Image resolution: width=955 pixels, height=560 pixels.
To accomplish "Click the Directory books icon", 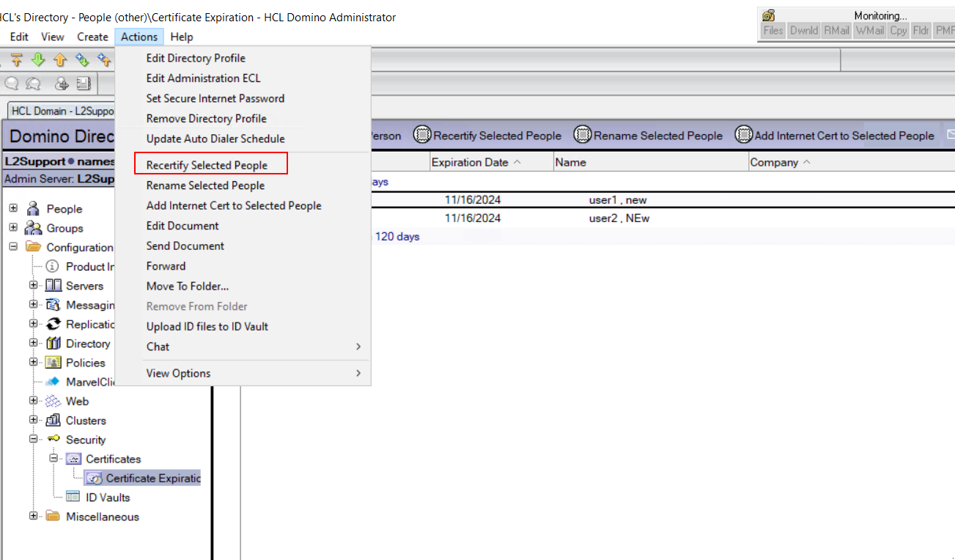I will click(54, 343).
